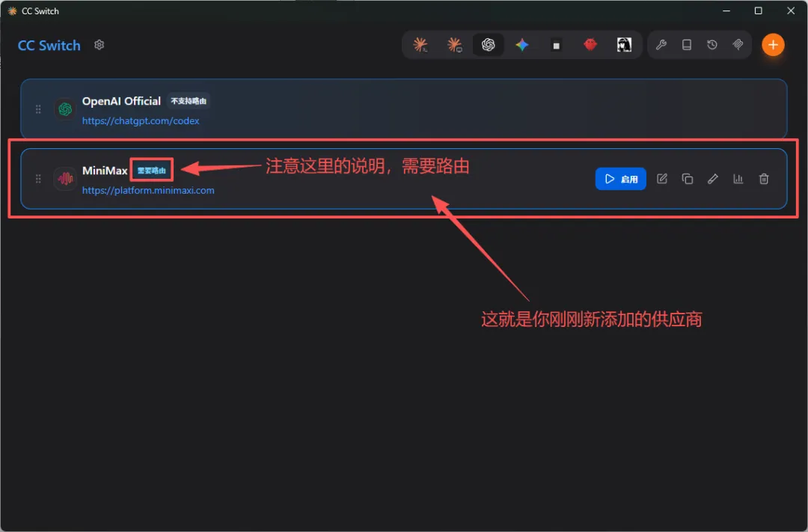Close the CC Switch window

click(791, 10)
